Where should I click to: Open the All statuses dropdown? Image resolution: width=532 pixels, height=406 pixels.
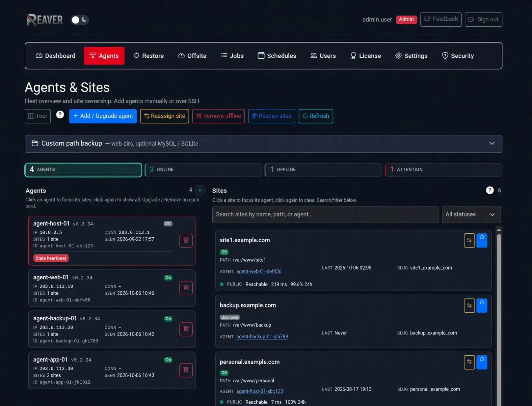471,215
